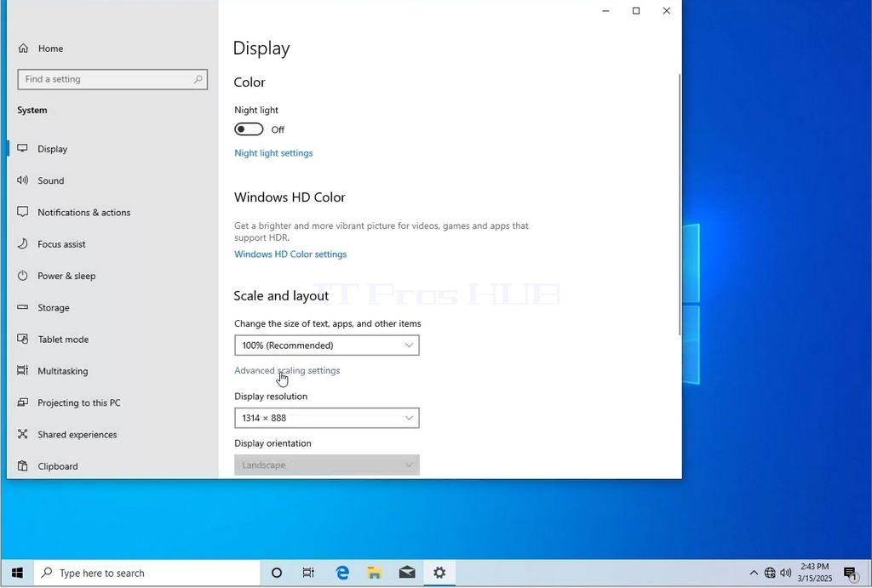The width and height of the screenshot is (872, 588).
Task: Click the magnifier icon in Find a setting box
Action: pyautogui.click(x=198, y=79)
